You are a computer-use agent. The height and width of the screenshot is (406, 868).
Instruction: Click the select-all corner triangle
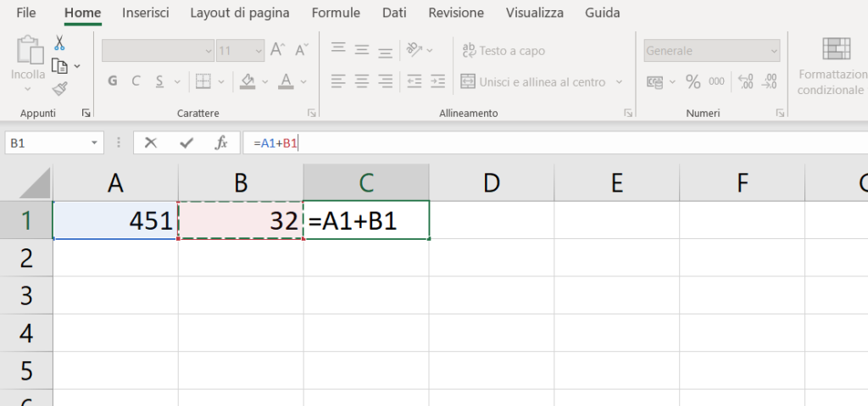tap(35, 183)
